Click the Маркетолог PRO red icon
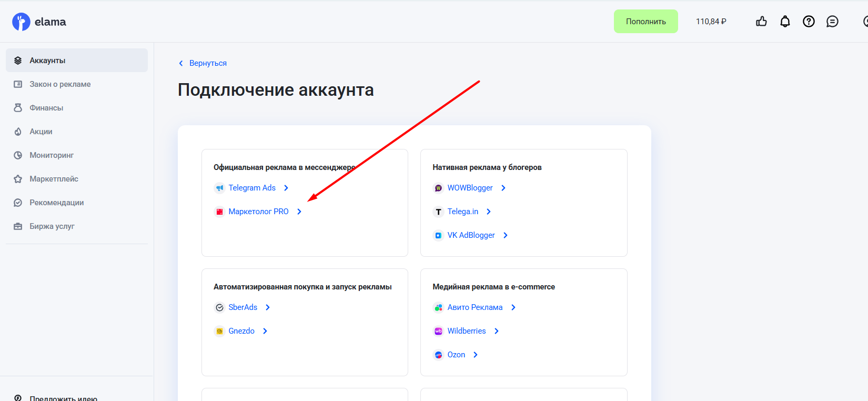Viewport: 868px width, 401px height. pos(220,212)
